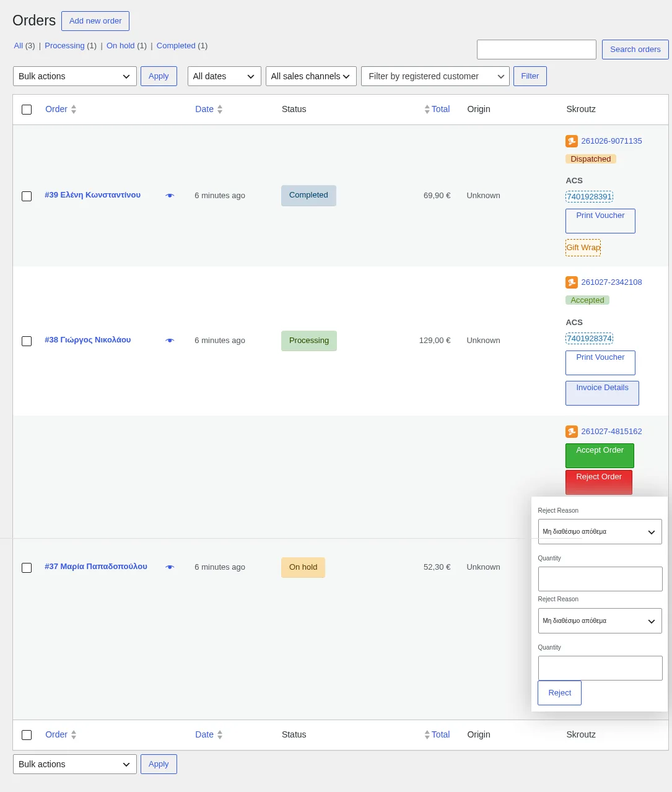This screenshot has width=672, height=792.
Task: Click Add new order button
Action: (95, 21)
